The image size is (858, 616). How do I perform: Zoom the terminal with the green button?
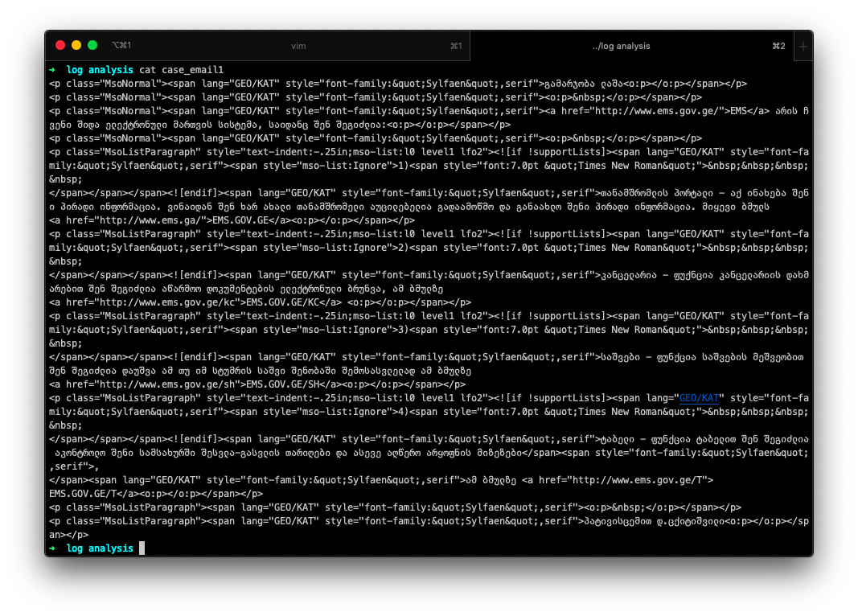(x=92, y=45)
